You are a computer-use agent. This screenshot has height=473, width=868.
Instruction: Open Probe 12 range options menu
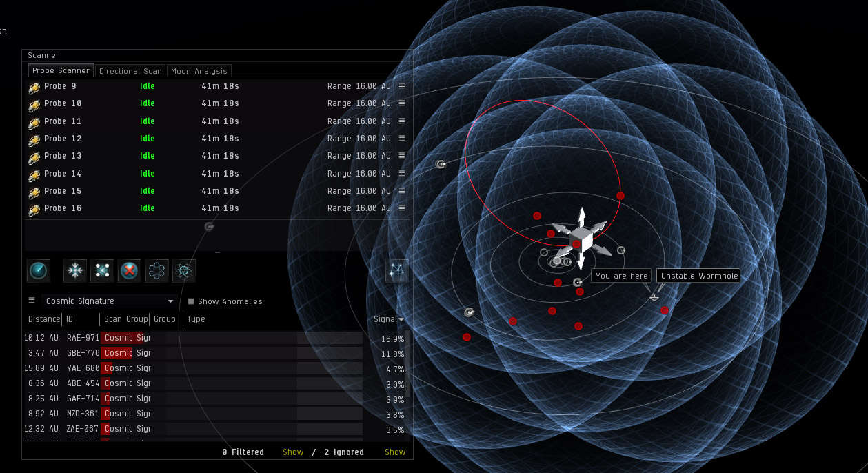[402, 139]
